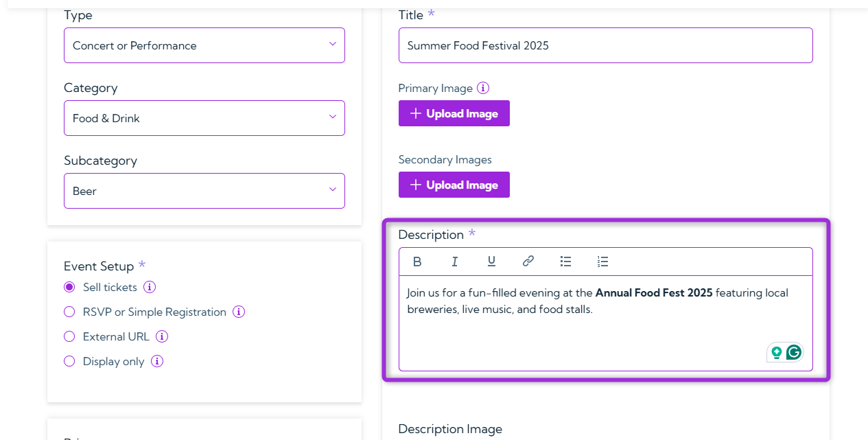
Task: Add a bulleted list to Description
Action: 565,262
